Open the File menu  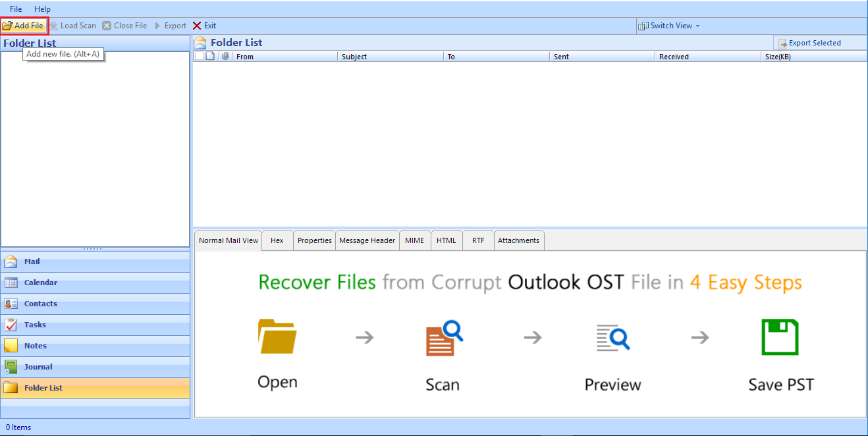[16, 9]
